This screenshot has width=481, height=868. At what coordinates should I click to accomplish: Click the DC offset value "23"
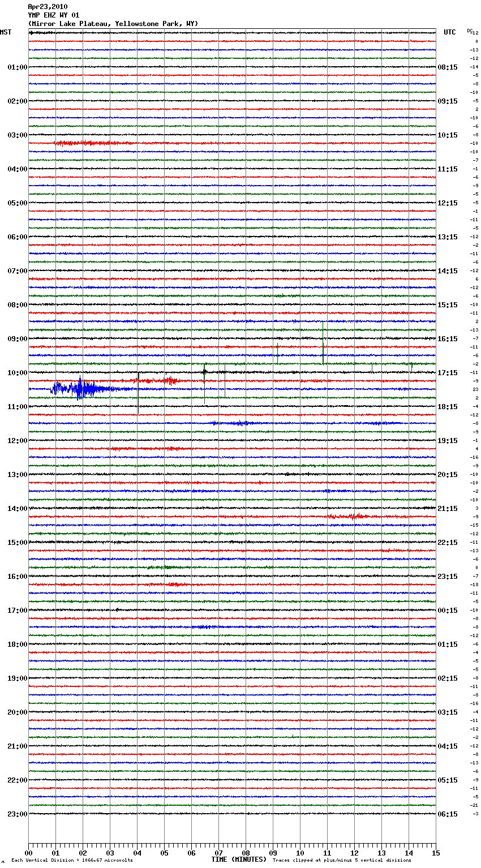476,389
